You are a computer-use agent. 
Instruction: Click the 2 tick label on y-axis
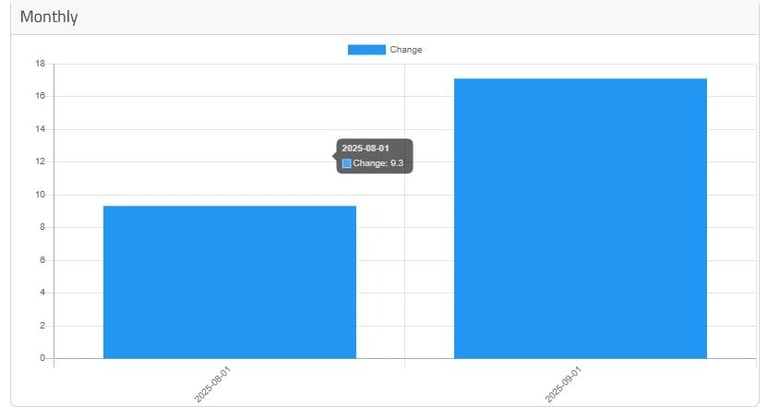pyautogui.click(x=43, y=326)
